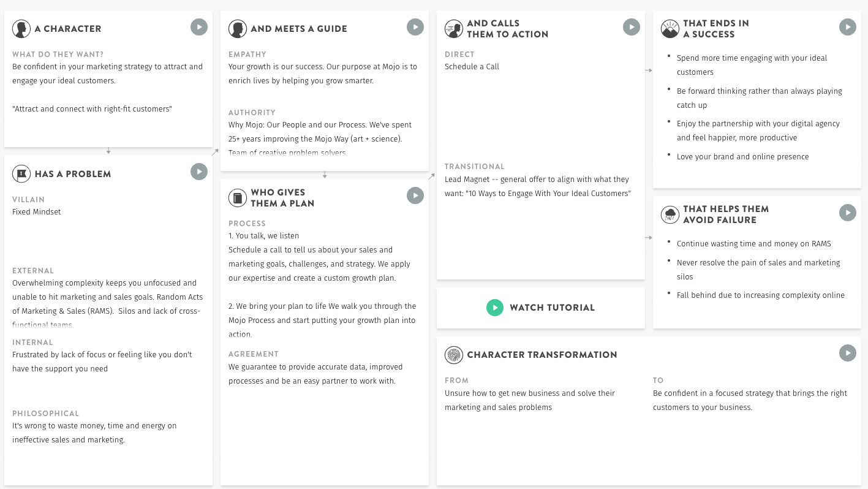Open the WATCH TUTORIAL button
Image resolution: width=868 pixels, height=489 pixels.
551,307
